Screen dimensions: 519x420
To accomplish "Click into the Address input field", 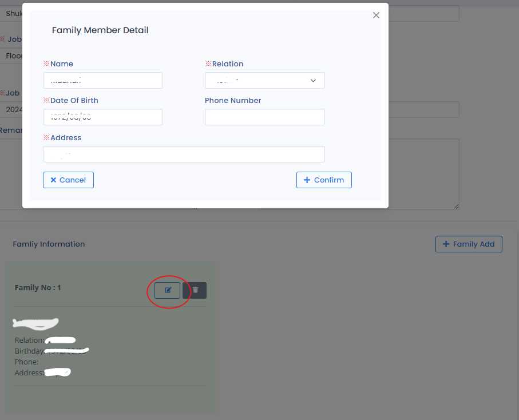I will (184, 154).
